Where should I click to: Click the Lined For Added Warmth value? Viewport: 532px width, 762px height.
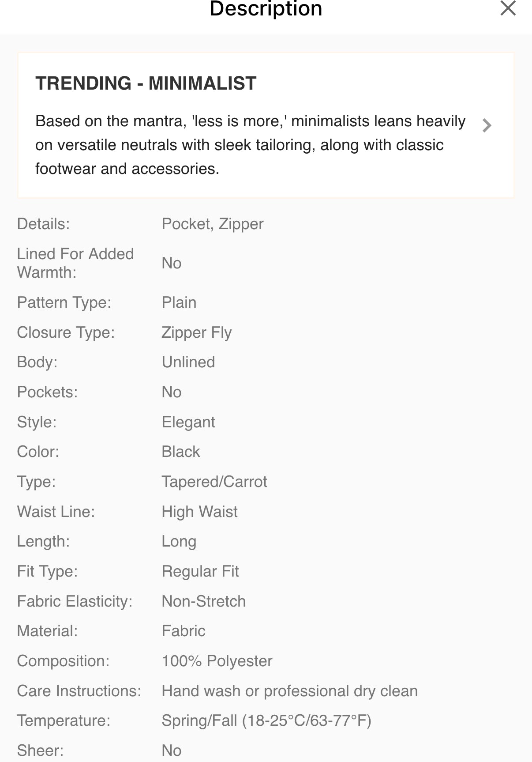(x=171, y=263)
